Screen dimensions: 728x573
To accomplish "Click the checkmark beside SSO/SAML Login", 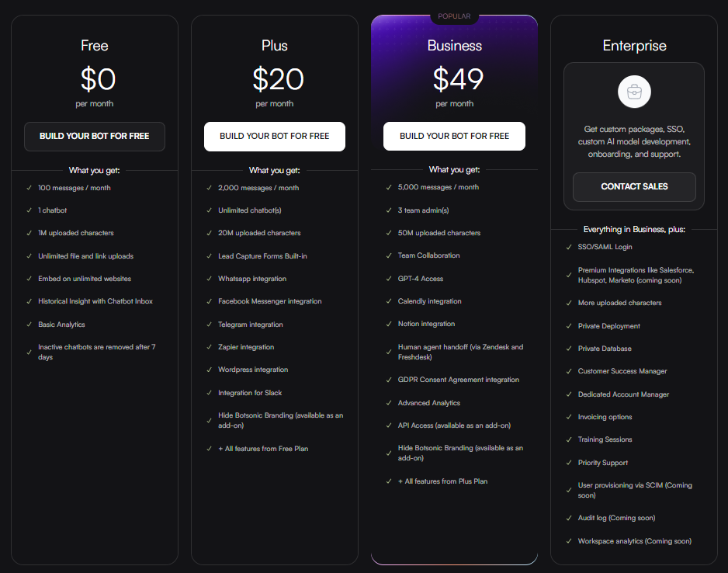I will tap(569, 247).
